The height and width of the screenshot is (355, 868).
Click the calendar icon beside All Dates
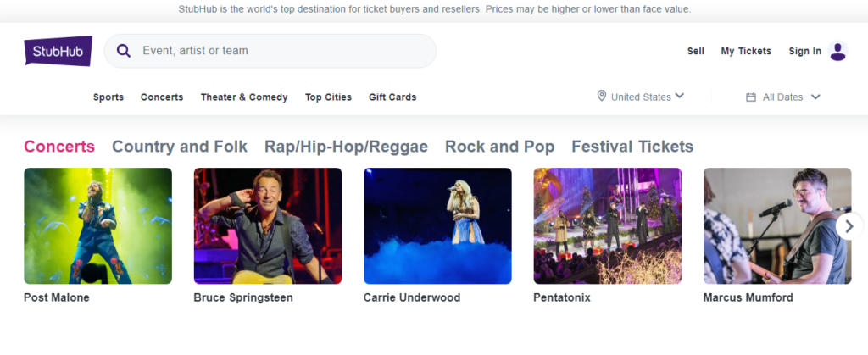click(751, 97)
